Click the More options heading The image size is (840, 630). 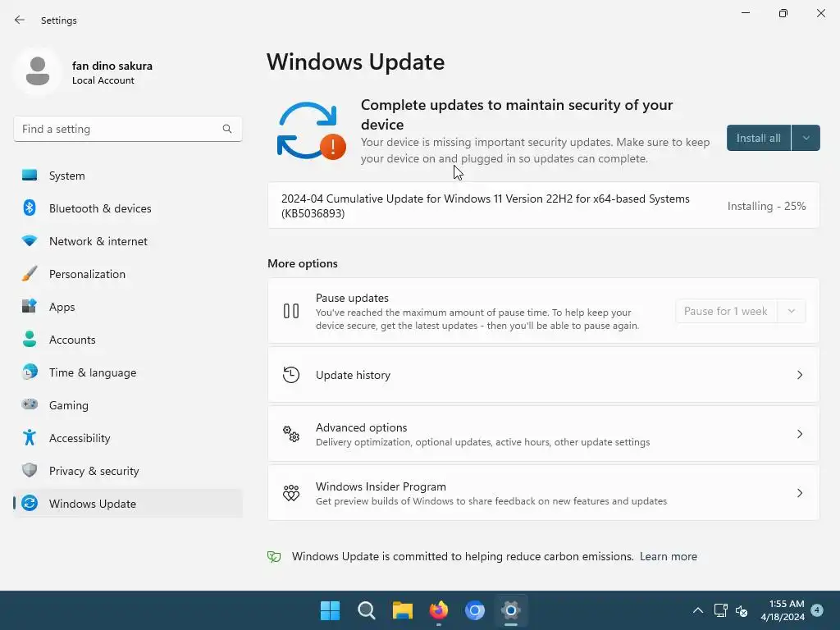[x=303, y=263]
